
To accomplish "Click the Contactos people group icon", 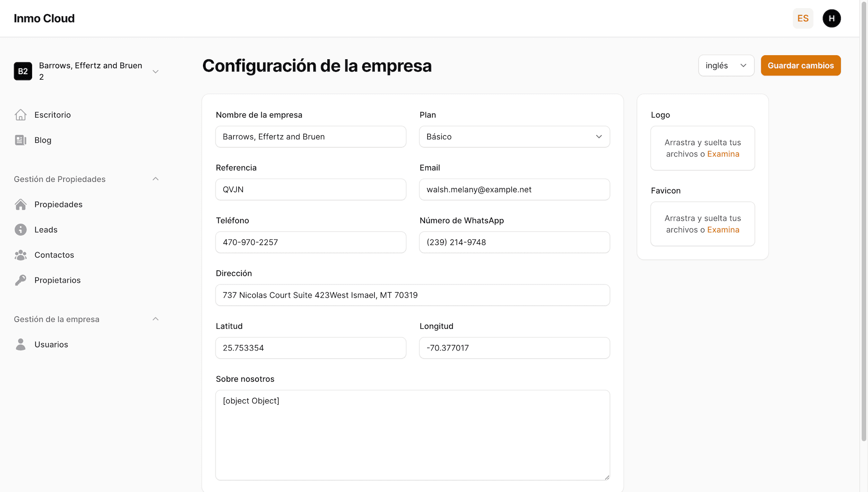I will coord(20,255).
